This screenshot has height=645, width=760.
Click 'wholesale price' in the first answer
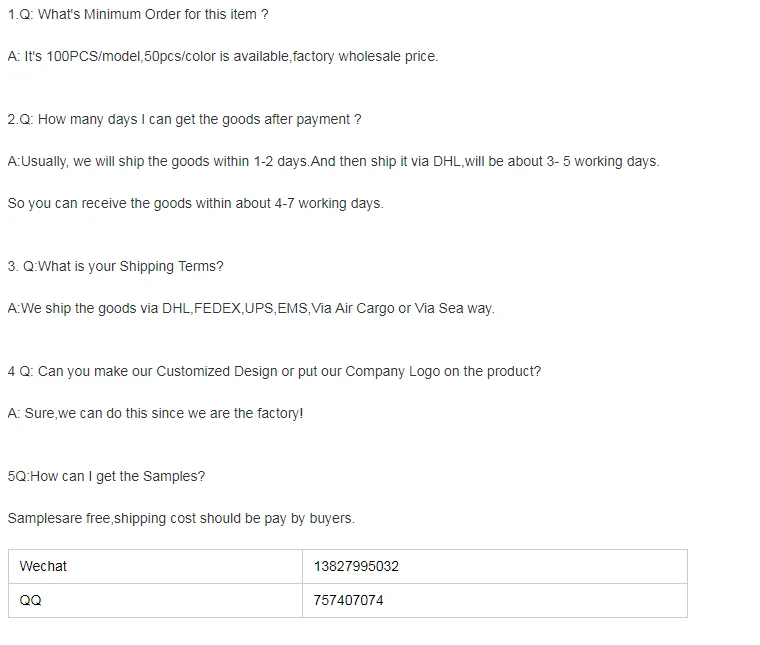coord(388,57)
